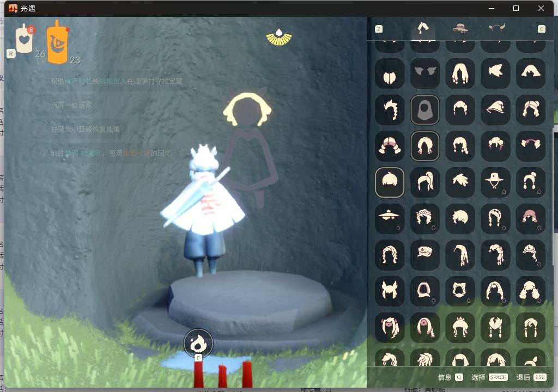
Task: Click the R key hint by heart candle
Action: click(11, 54)
